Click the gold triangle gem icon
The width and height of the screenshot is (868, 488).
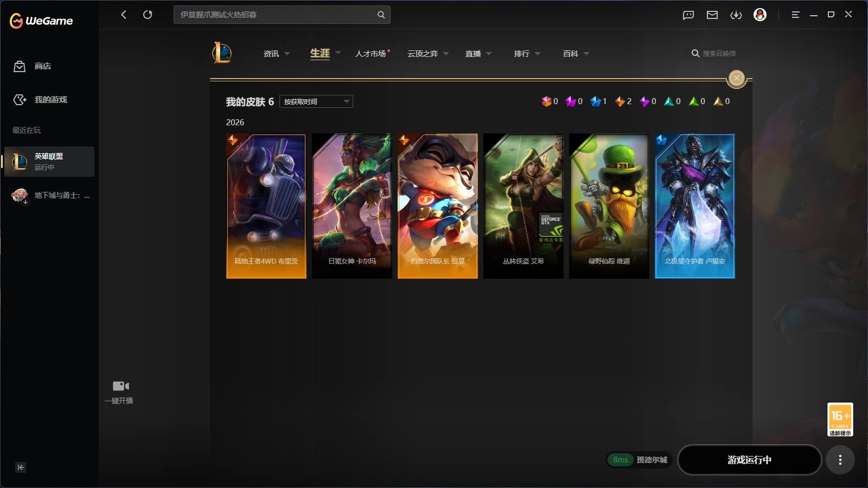[x=718, y=101]
